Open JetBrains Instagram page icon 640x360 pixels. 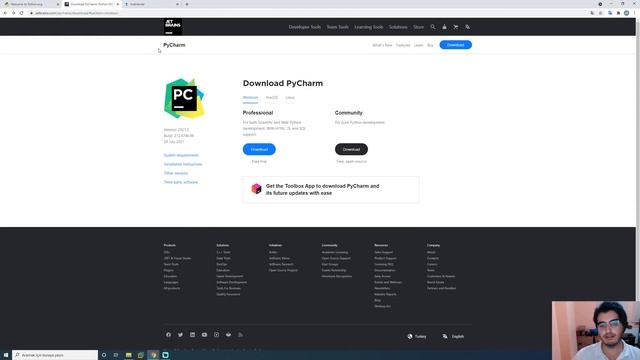[x=216, y=335]
